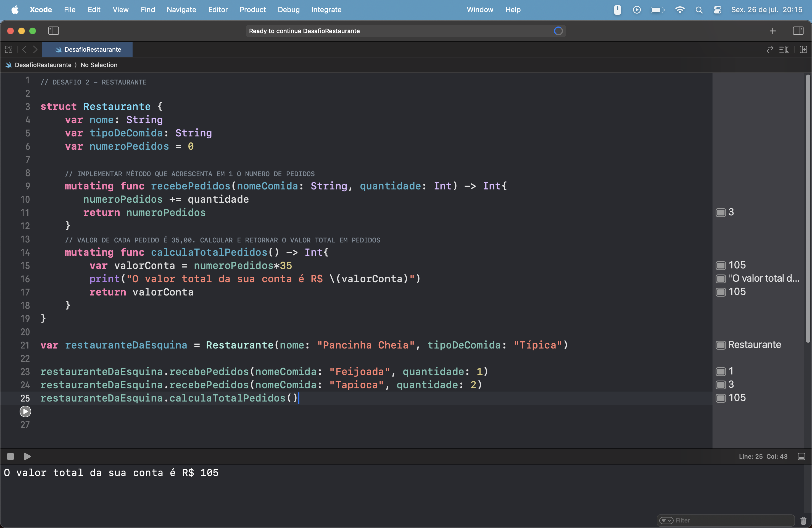The height and width of the screenshot is (528, 812).
Task: Expand the breadcrumb No Selection dropdown
Action: [98, 65]
